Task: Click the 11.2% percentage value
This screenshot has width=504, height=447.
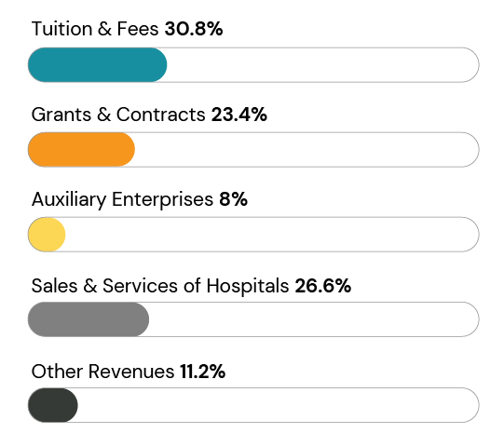Action: [202, 372]
